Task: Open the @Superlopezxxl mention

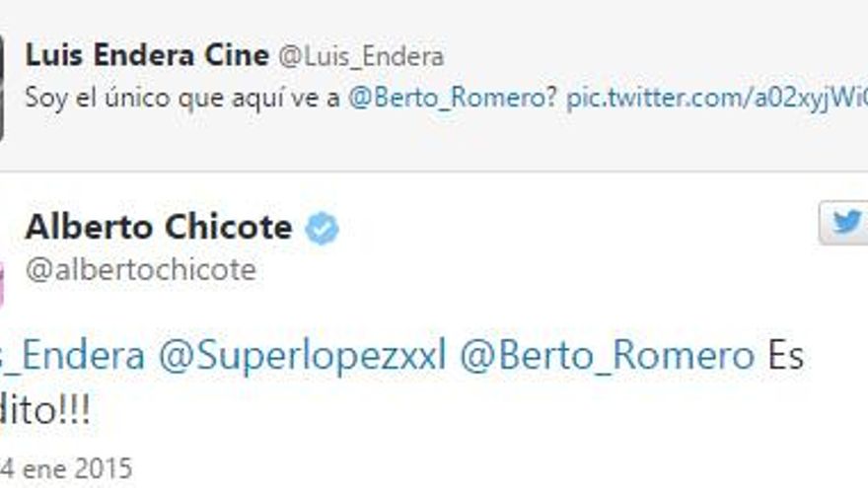Action: 302,356
